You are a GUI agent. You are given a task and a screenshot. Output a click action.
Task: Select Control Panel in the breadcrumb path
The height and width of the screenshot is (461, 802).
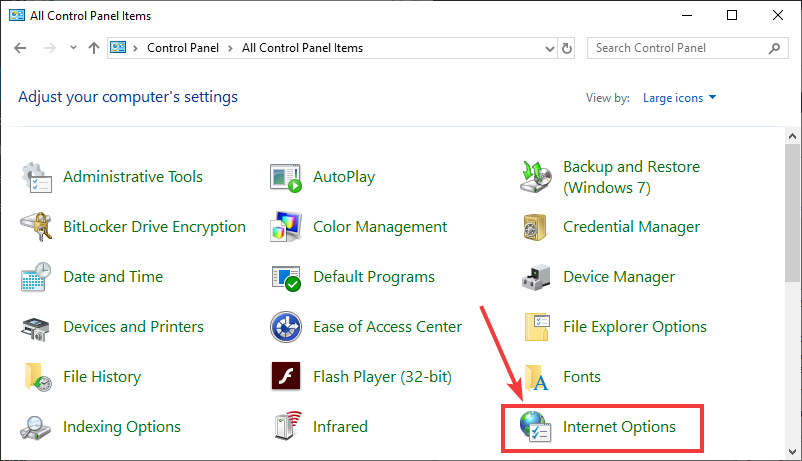[183, 48]
